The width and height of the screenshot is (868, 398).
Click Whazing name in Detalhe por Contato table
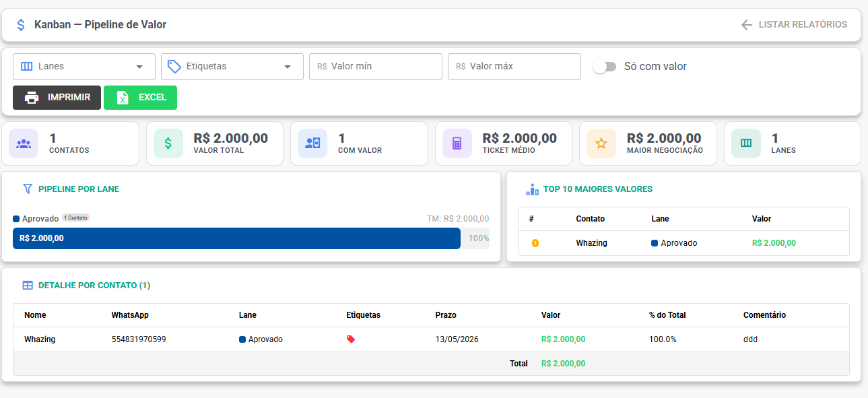(x=40, y=339)
